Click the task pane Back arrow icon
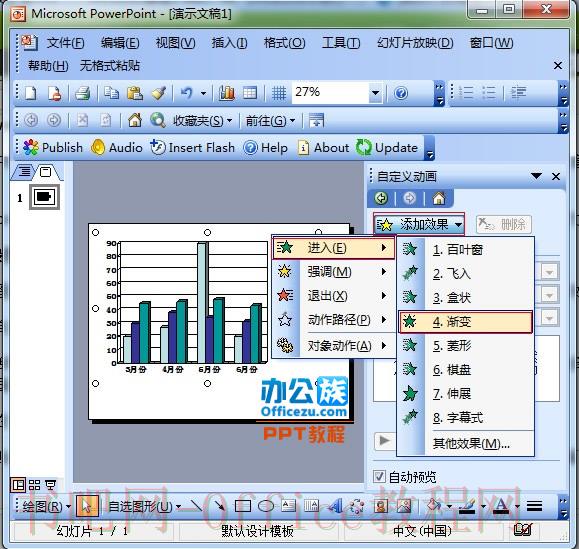This screenshot has height=549, width=579. point(381,198)
